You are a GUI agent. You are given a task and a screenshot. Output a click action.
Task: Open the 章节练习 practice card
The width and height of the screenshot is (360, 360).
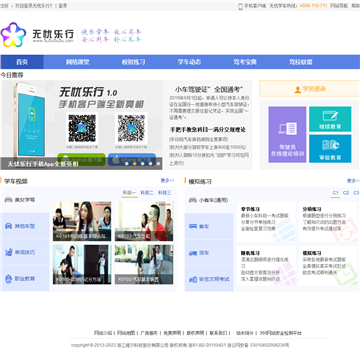(x=266, y=222)
